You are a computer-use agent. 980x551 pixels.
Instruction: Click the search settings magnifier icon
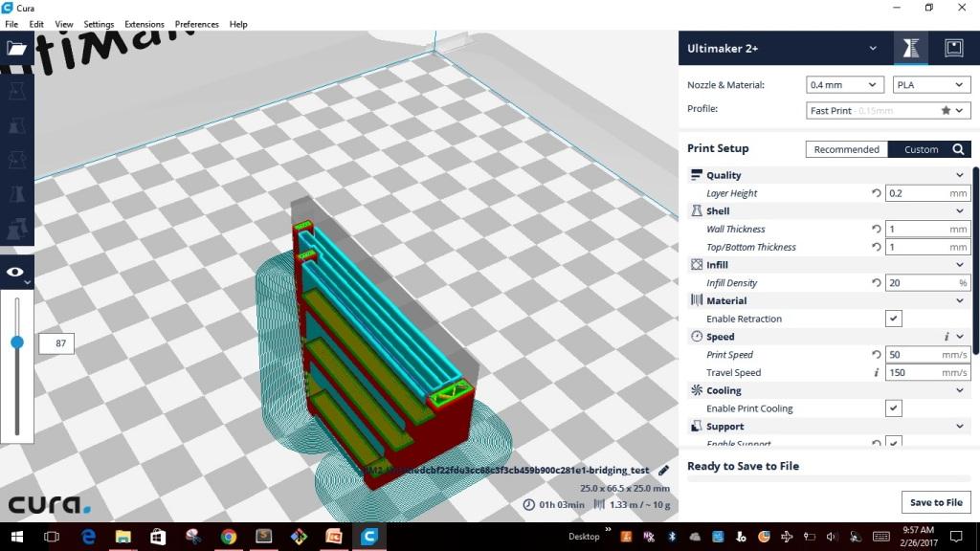[x=958, y=149]
